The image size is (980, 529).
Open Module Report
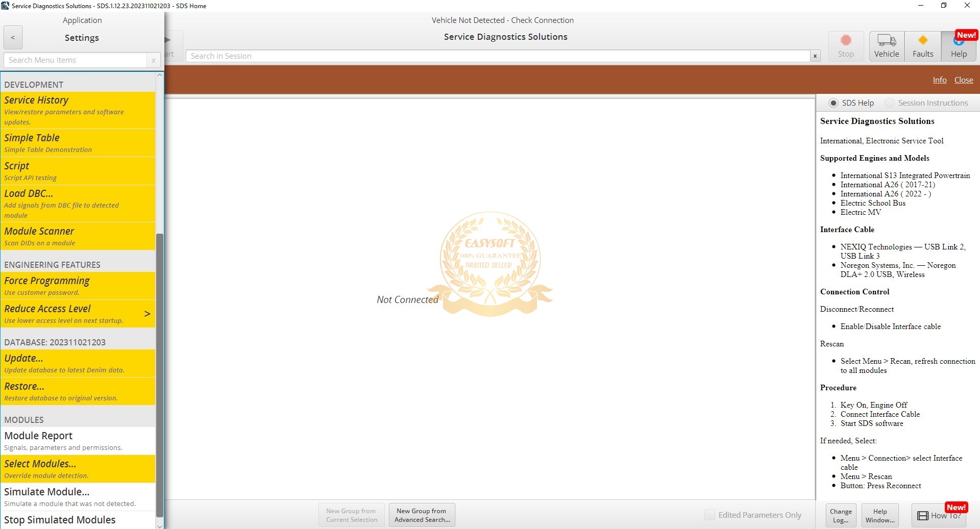pyautogui.click(x=78, y=441)
